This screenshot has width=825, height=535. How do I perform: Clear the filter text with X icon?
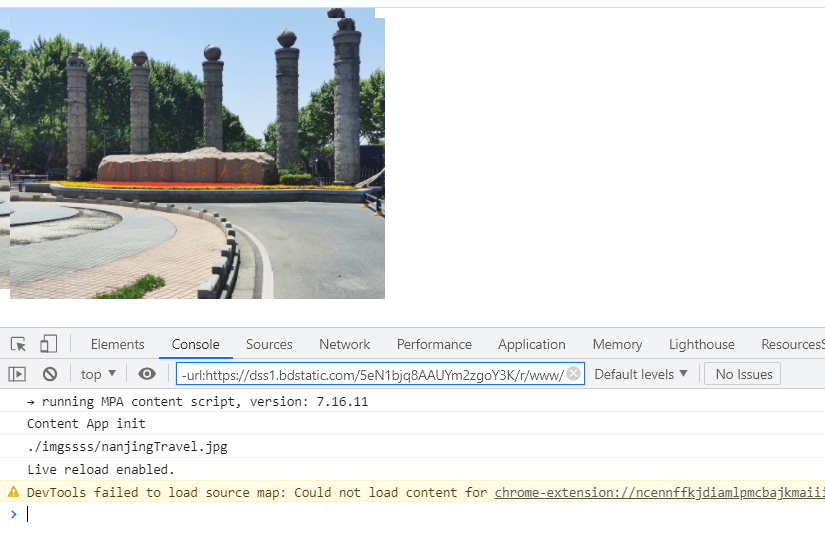coord(574,374)
